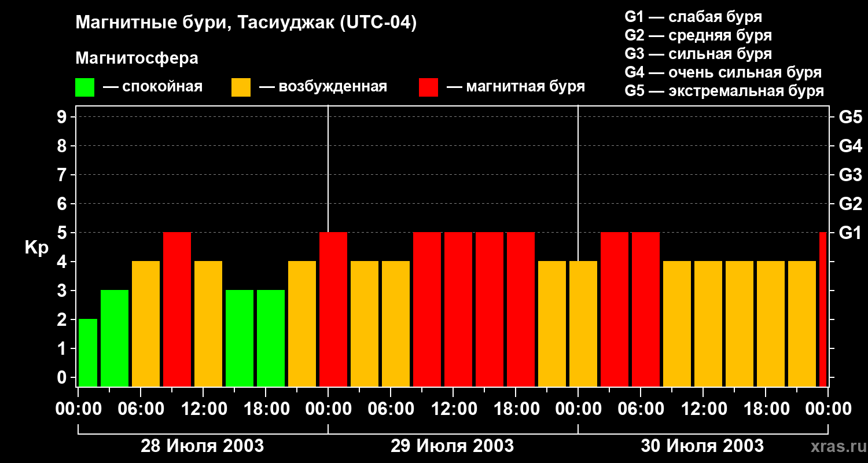Screen dimensions: 868x463
Task: Click the orange 'возбужденная' legend swatch
Action: point(241,87)
